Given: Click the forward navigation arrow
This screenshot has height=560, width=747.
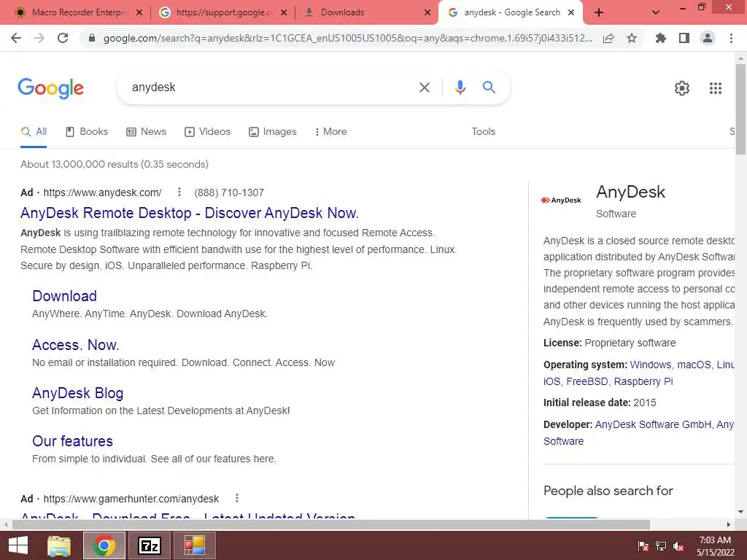Looking at the screenshot, I should pos(39,38).
